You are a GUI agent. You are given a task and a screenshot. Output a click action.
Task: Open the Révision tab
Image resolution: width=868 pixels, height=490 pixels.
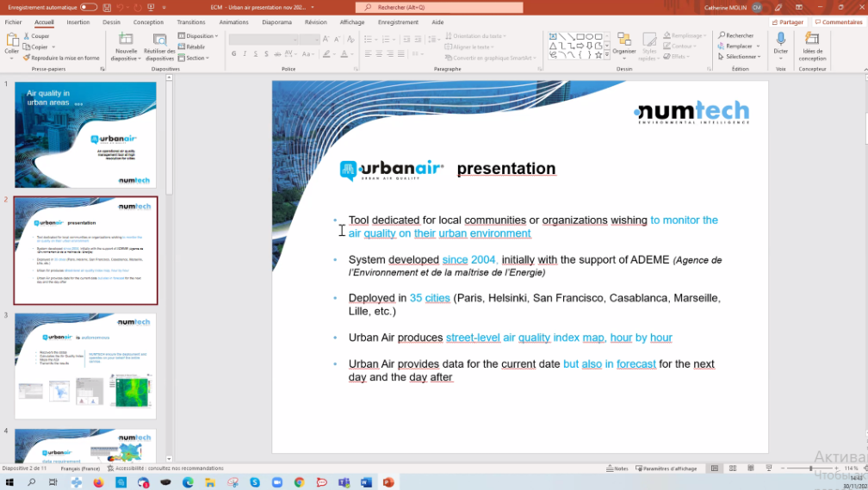pos(315,22)
